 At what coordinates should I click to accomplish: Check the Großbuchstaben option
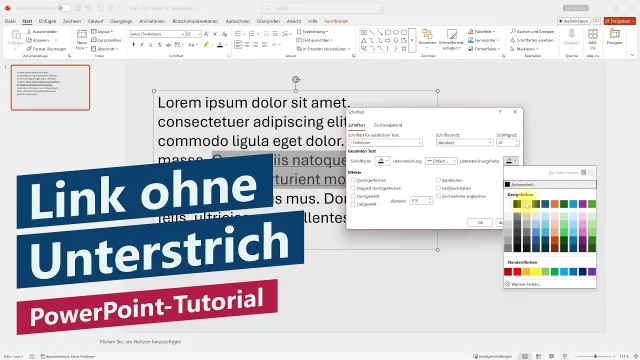pos(438,188)
